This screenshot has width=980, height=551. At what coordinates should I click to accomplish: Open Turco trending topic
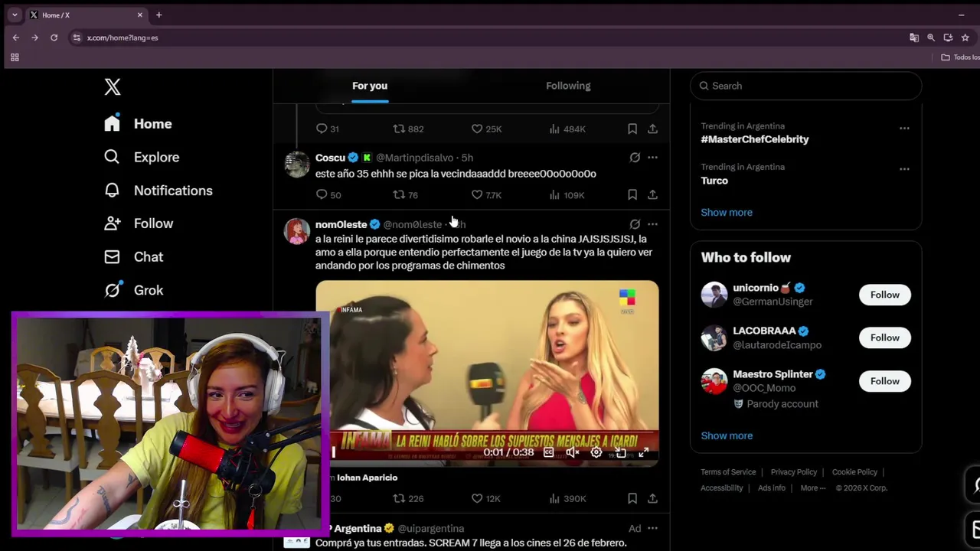click(x=714, y=181)
